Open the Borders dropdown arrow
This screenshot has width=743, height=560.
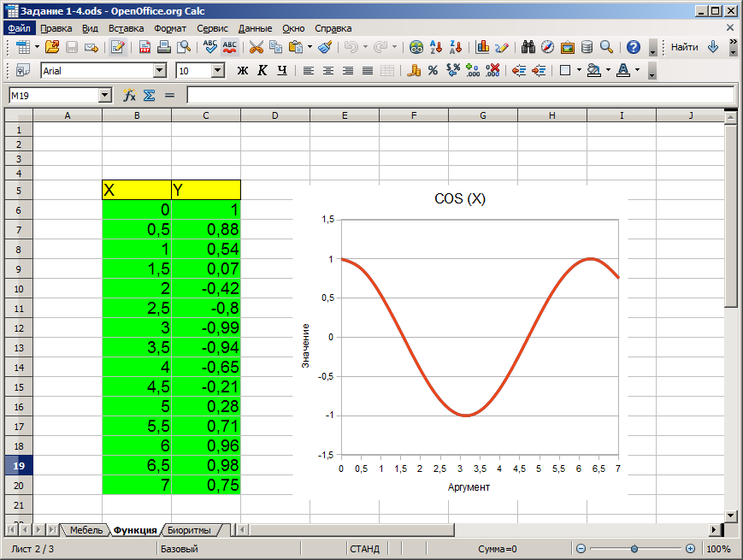point(579,71)
